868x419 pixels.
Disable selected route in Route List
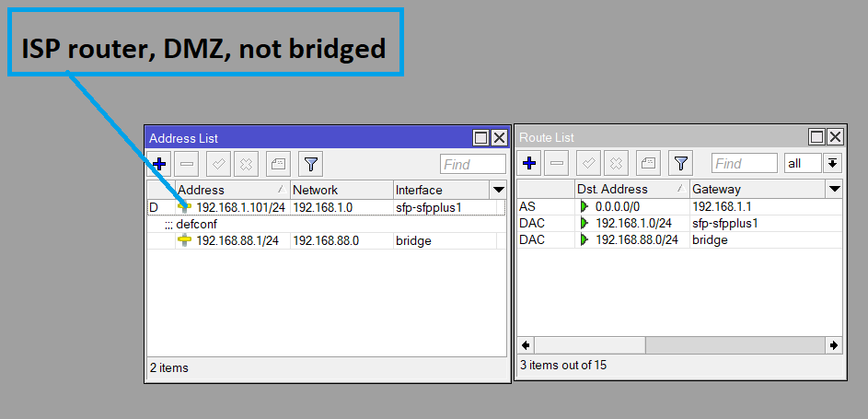coord(616,163)
